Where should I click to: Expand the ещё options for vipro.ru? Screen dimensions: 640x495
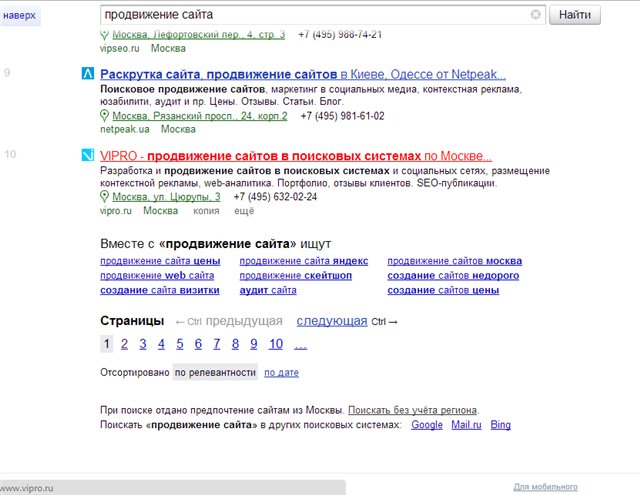[244, 211]
